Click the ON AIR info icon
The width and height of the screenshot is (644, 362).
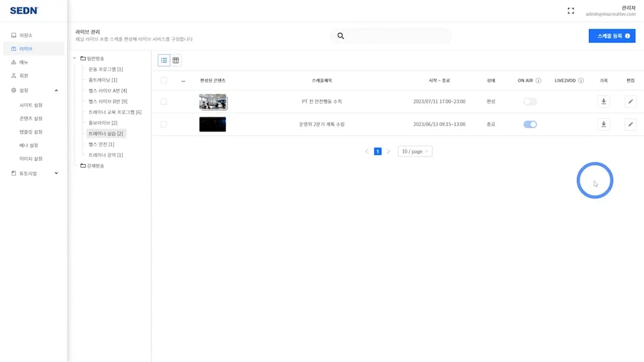click(538, 80)
